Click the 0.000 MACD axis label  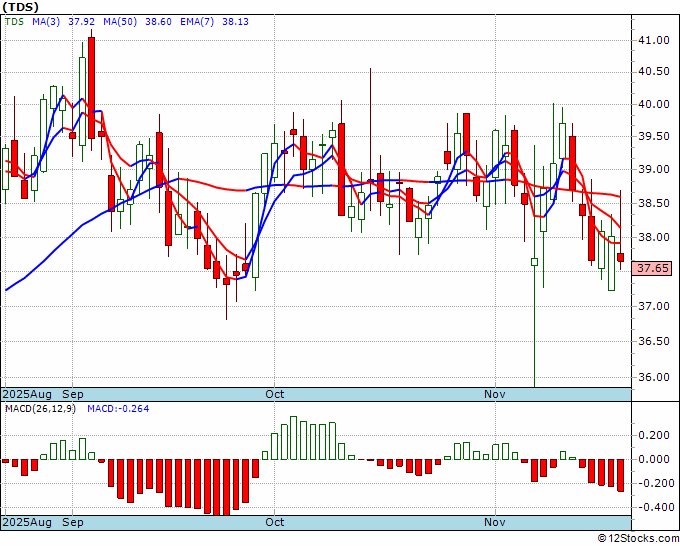coord(654,459)
